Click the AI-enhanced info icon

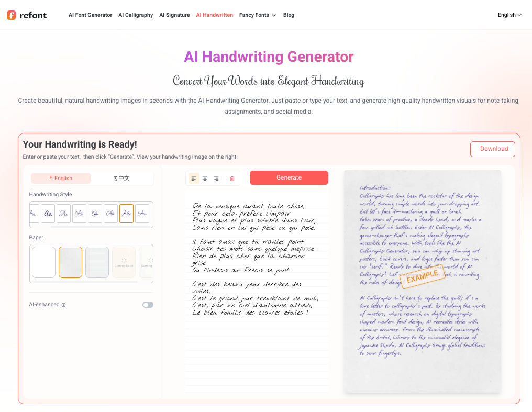point(64,305)
